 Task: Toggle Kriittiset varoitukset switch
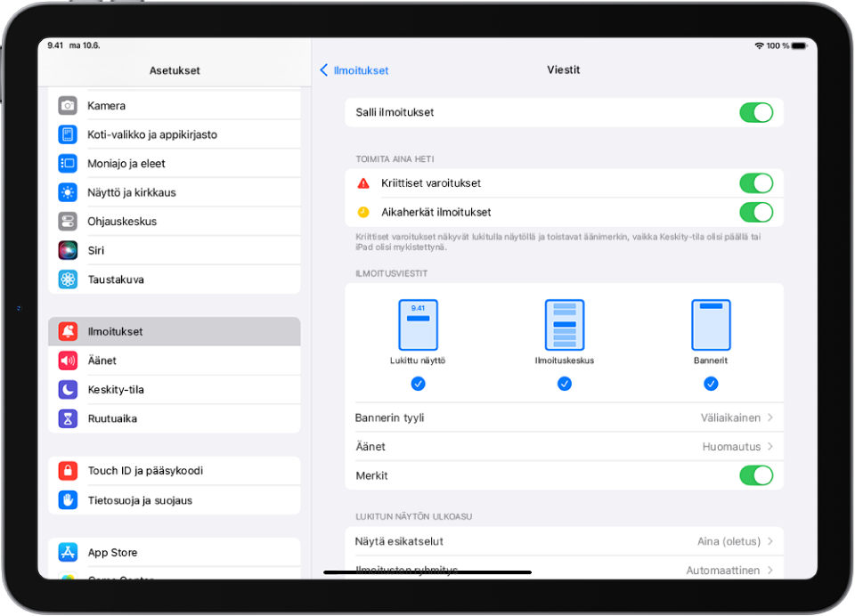(756, 183)
